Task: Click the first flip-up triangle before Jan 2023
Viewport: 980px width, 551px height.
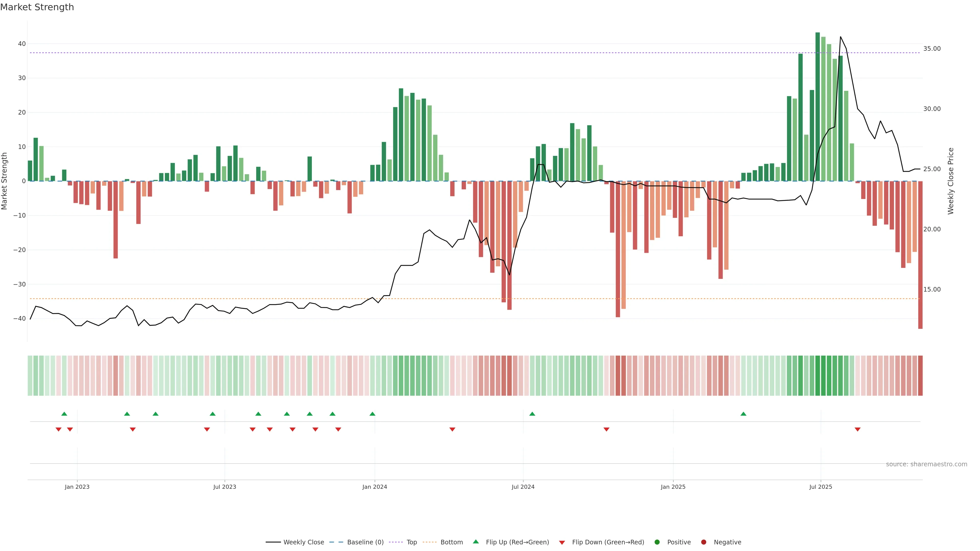Action: tap(64, 414)
